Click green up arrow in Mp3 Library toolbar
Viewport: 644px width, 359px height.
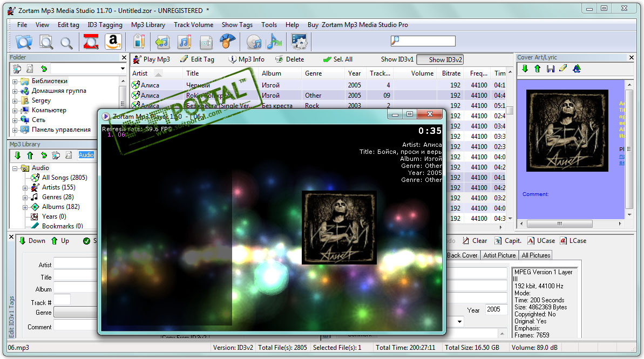tap(30, 155)
